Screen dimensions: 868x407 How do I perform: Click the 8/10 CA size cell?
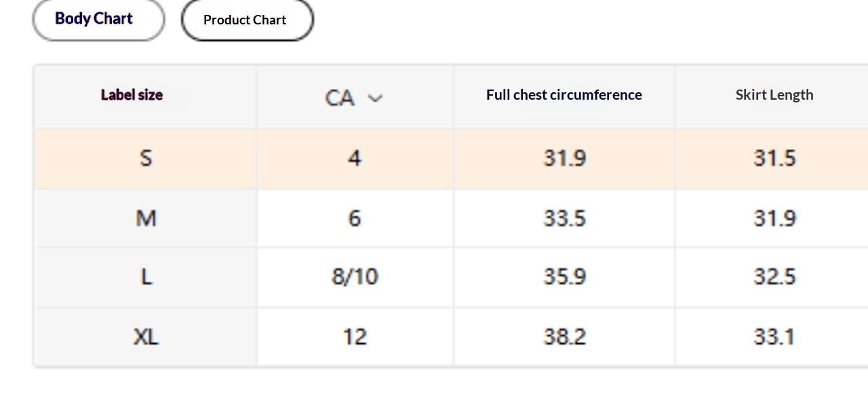[x=355, y=277]
